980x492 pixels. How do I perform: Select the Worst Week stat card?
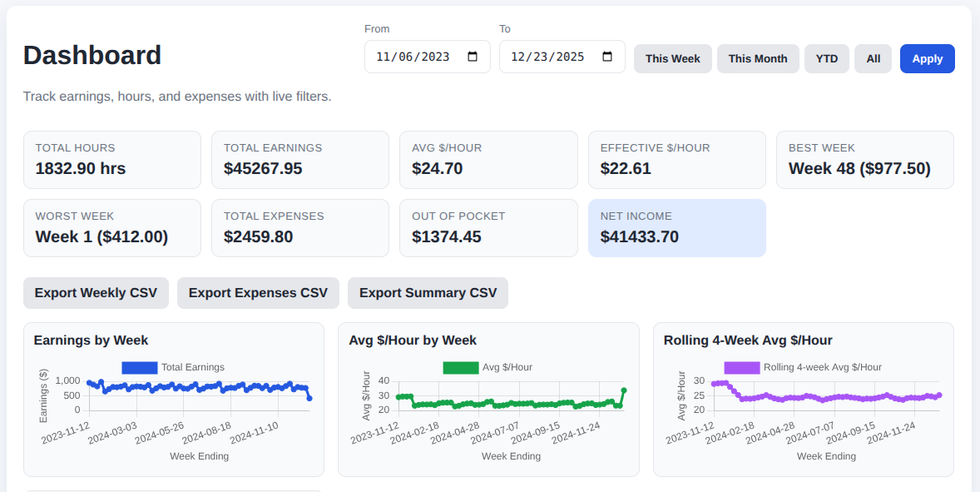pyautogui.click(x=111, y=227)
